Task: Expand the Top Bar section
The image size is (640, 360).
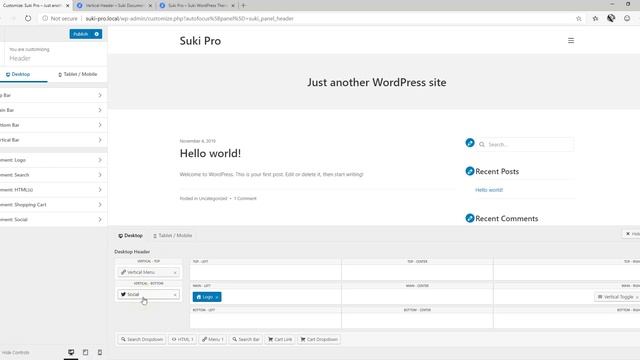Action: tap(53, 95)
